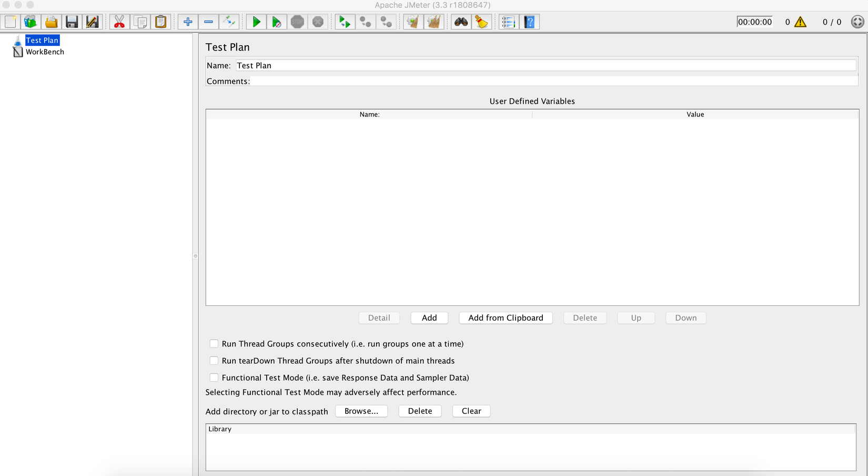This screenshot has width=868, height=476.
Task: Expand all tree nodes with plus icon
Action: point(188,22)
